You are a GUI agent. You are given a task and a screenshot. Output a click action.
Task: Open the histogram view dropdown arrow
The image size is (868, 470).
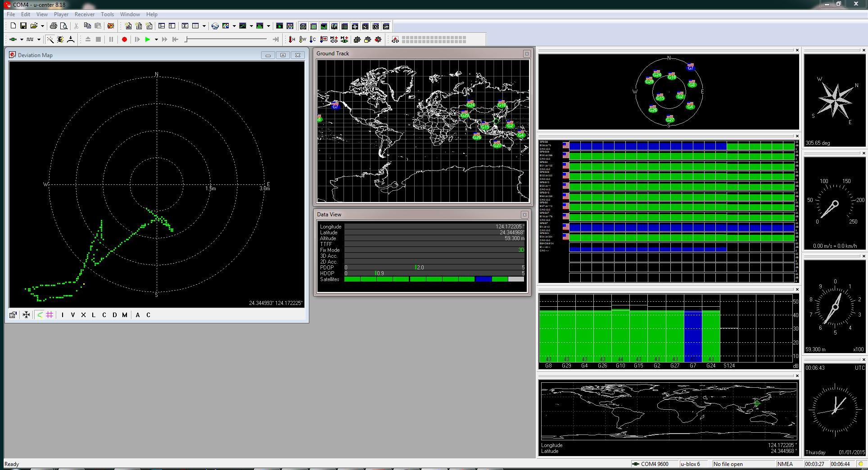point(268,26)
